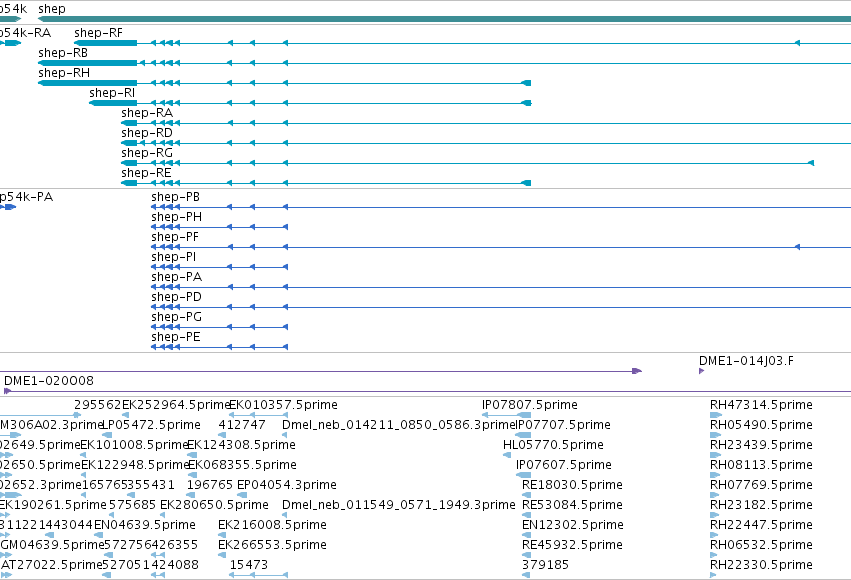Click the EK122948.5prime EST label
Viewport: 851px width, 580px height.
(x=135, y=466)
